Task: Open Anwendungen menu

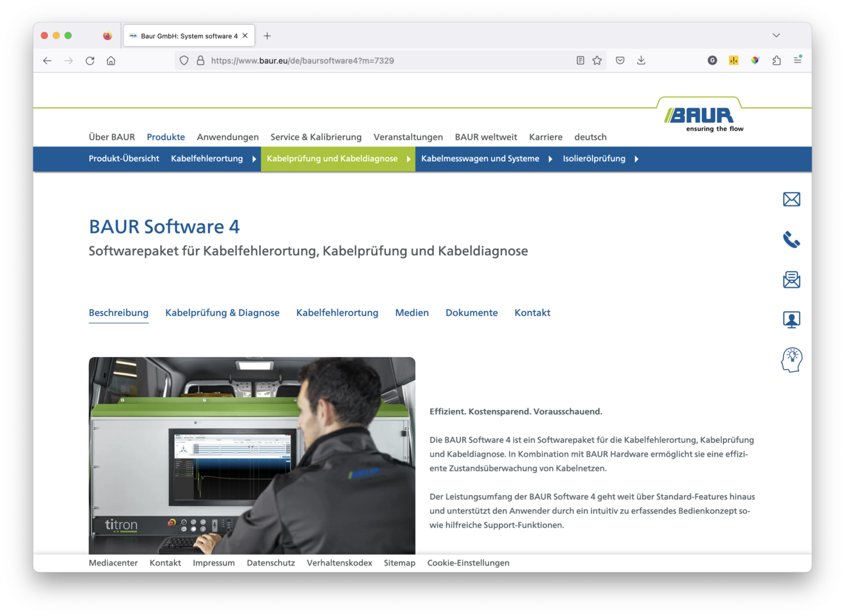Action: (228, 137)
